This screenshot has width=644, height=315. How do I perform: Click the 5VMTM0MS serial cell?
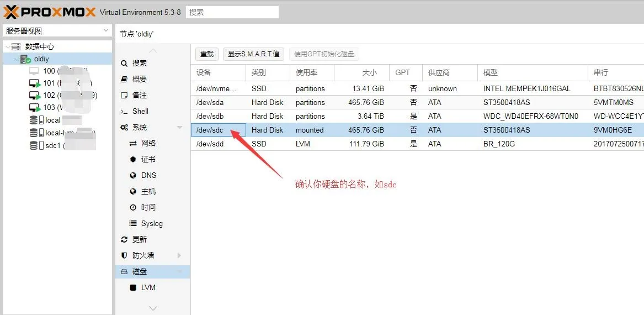pyautogui.click(x=616, y=102)
